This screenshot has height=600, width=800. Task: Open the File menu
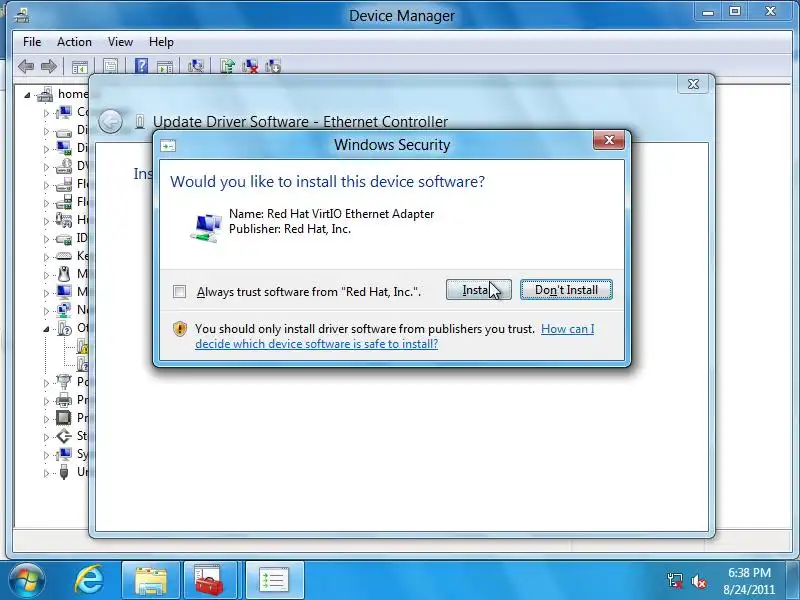(32, 42)
